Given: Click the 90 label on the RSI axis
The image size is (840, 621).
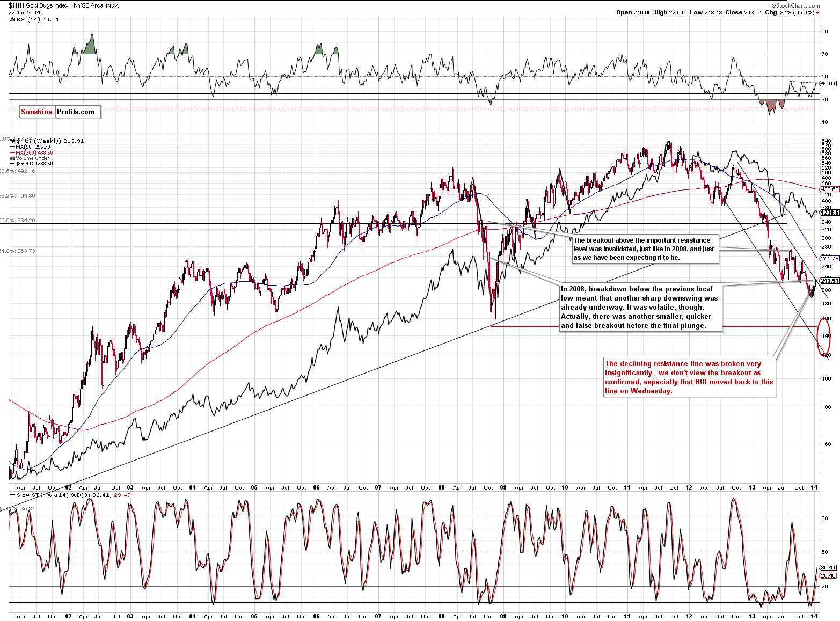Looking at the screenshot, I should pos(825,31).
